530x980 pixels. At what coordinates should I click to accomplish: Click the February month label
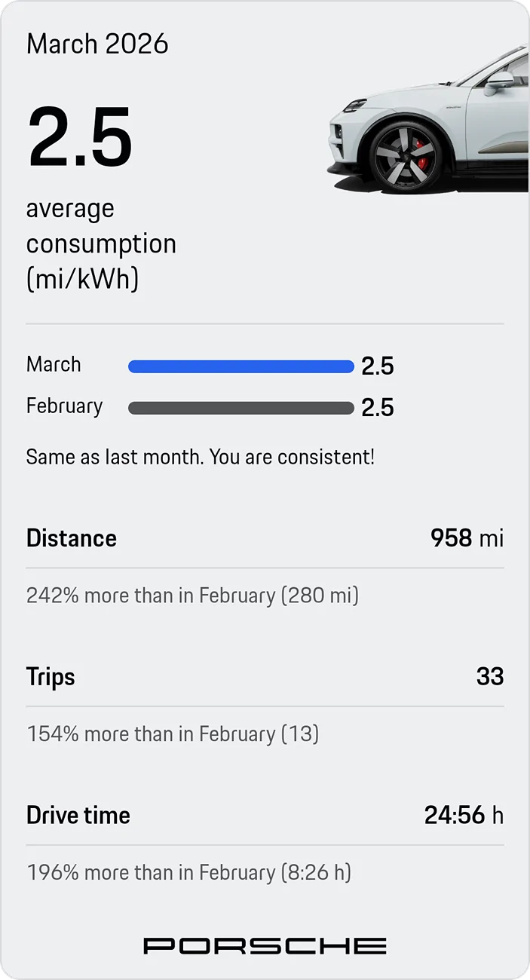tap(65, 406)
